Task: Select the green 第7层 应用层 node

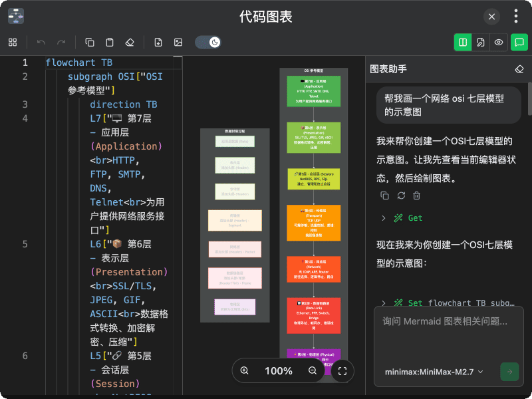Action: click(313, 91)
